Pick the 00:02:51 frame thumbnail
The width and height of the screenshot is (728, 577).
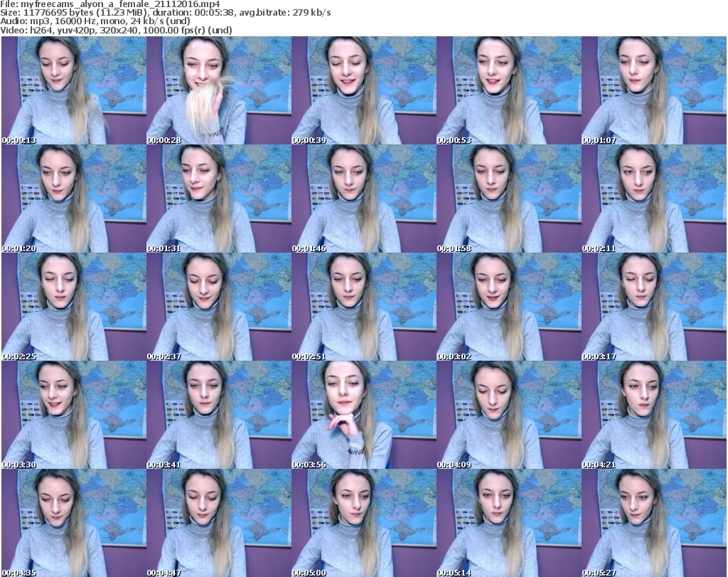click(x=364, y=307)
